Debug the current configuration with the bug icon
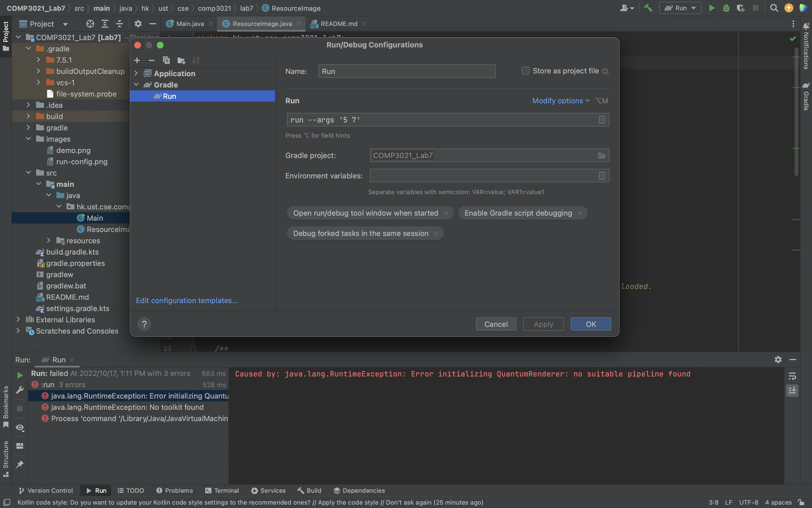The width and height of the screenshot is (812, 508). [726, 8]
